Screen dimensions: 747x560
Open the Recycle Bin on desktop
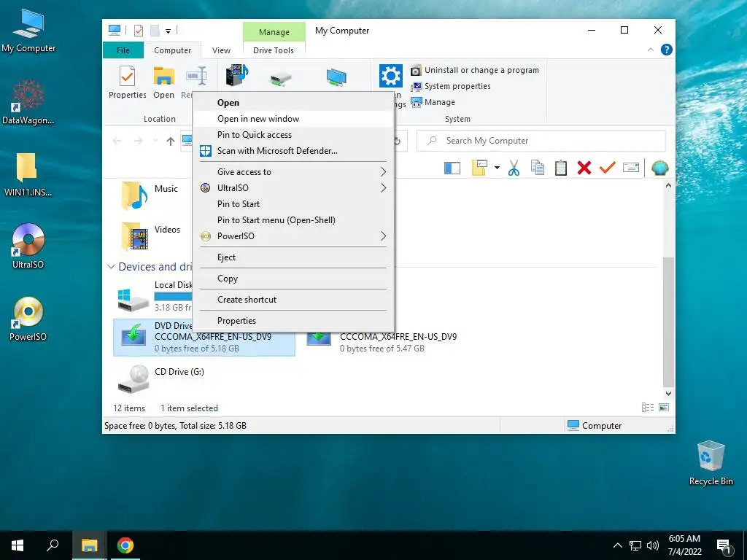point(711,463)
